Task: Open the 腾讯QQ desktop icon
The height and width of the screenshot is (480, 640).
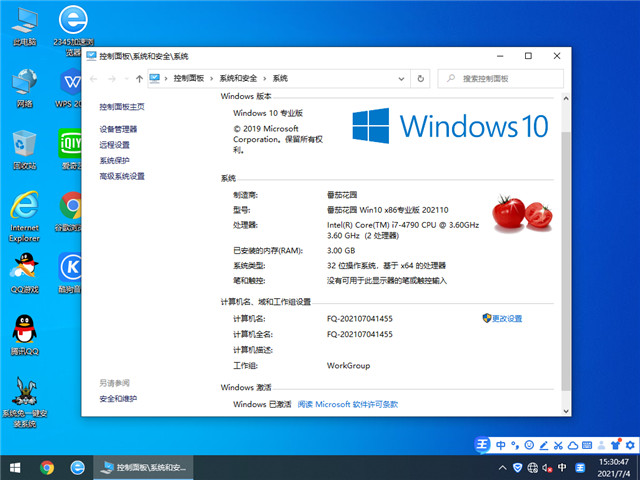Action: 24,335
